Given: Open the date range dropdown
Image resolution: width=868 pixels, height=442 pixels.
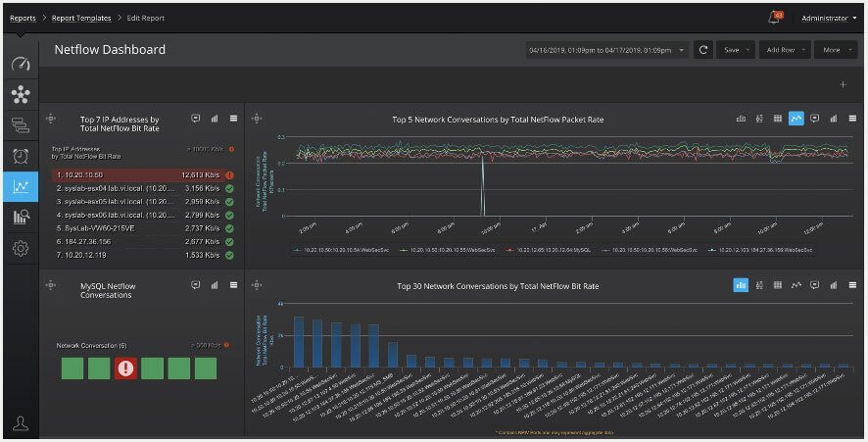Looking at the screenshot, I should click(607, 50).
